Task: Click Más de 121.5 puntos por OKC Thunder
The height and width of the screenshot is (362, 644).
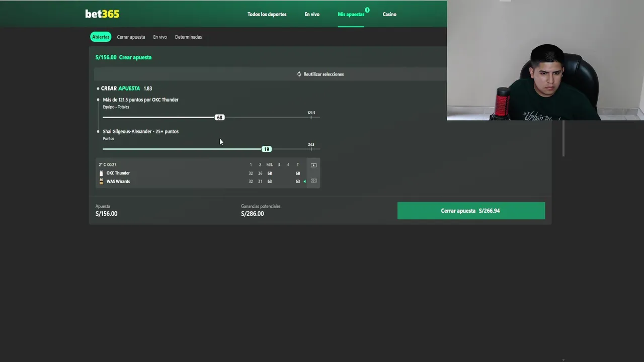Action: pos(140,100)
